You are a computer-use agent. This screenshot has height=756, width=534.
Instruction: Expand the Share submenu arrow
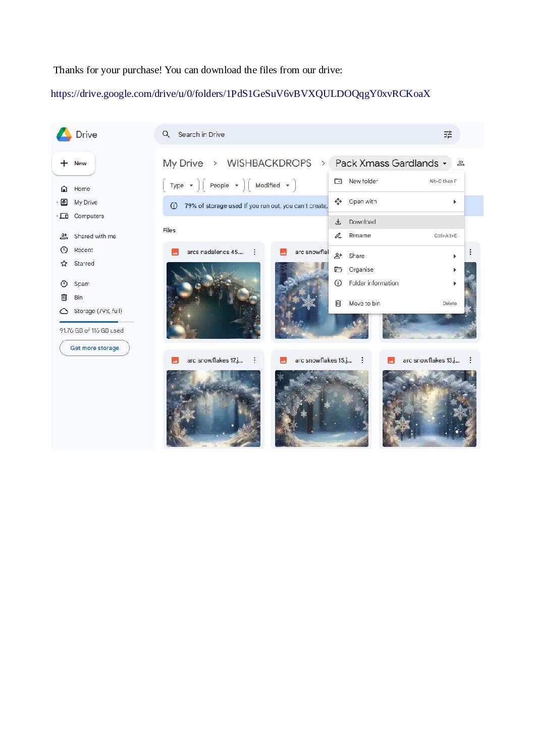(x=455, y=256)
